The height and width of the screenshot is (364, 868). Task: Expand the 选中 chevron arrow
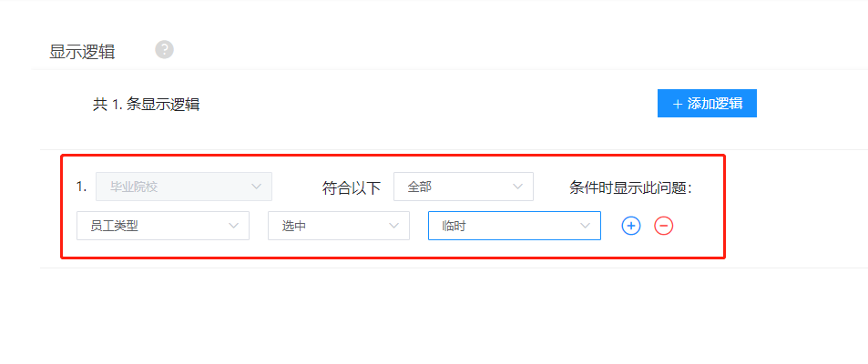[x=394, y=226]
